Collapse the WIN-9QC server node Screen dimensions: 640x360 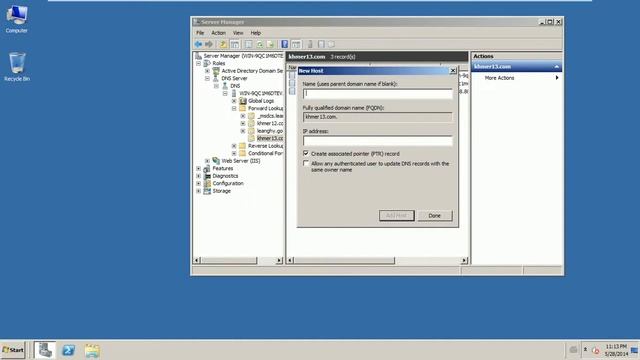pos(225,93)
